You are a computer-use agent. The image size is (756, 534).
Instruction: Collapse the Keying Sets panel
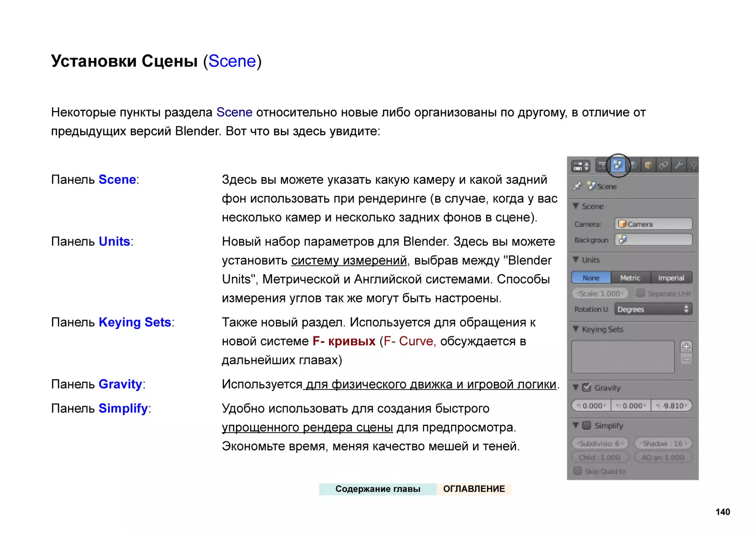(x=576, y=329)
